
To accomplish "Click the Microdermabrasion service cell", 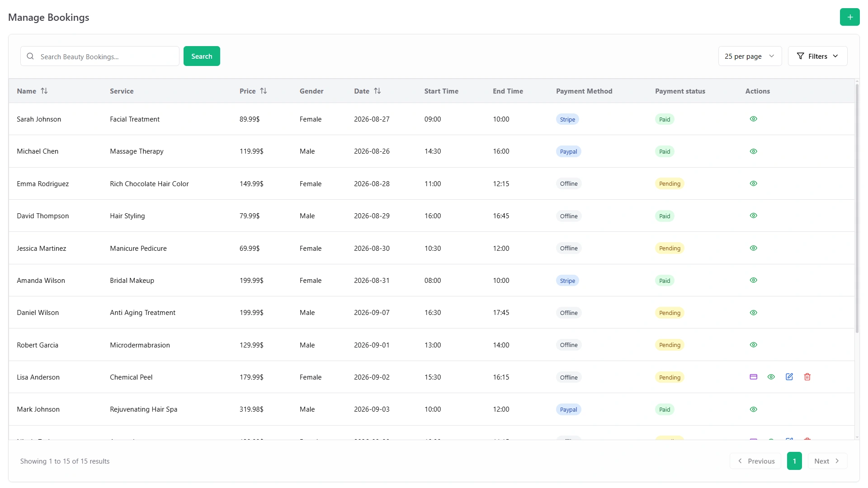I will pyautogui.click(x=140, y=345).
